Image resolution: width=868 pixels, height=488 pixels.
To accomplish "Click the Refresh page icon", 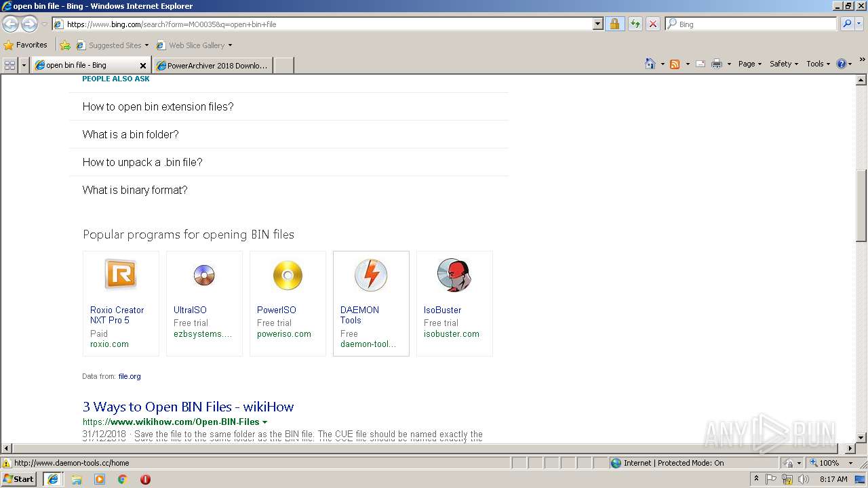I will (635, 24).
